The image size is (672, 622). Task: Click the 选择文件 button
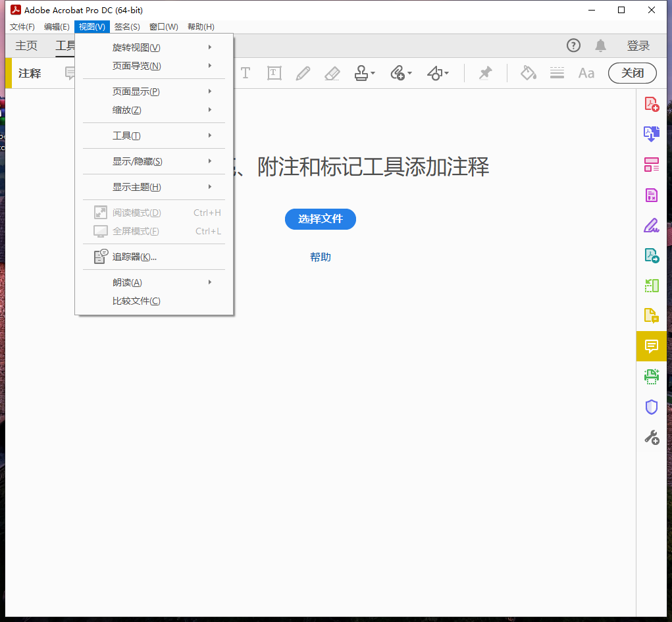pyautogui.click(x=321, y=219)
